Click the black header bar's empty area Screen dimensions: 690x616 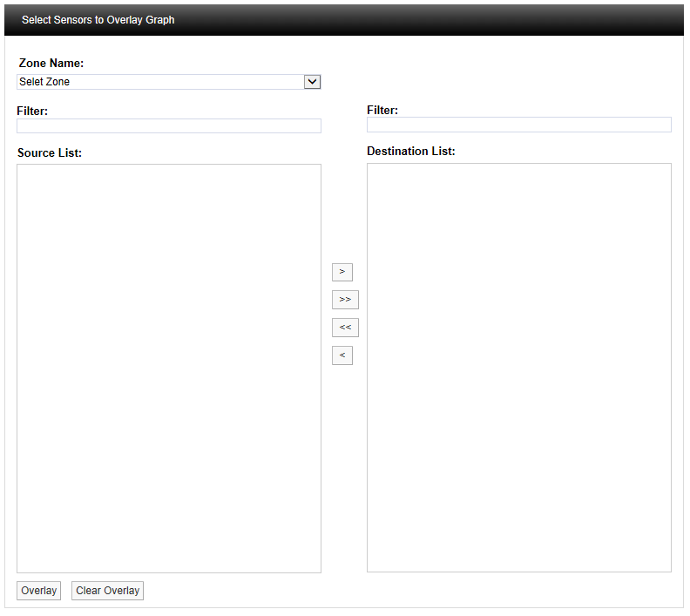(x=436, y=20)
